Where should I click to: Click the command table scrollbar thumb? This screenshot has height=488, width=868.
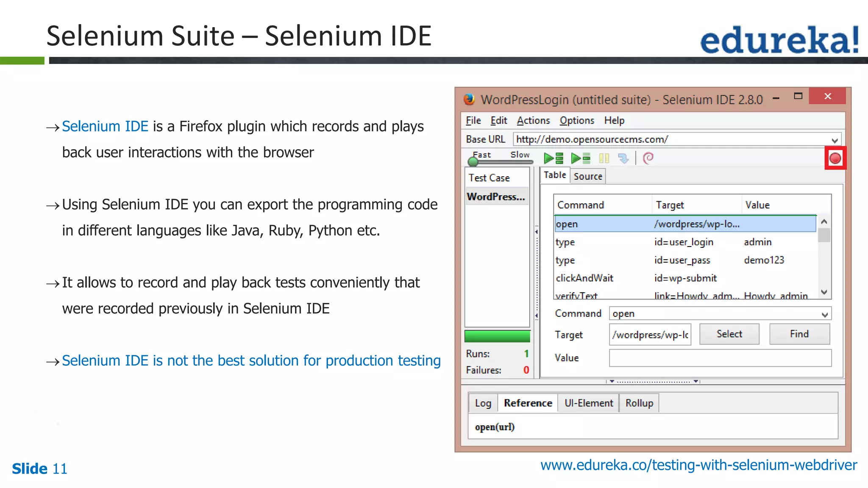point(824,235)
